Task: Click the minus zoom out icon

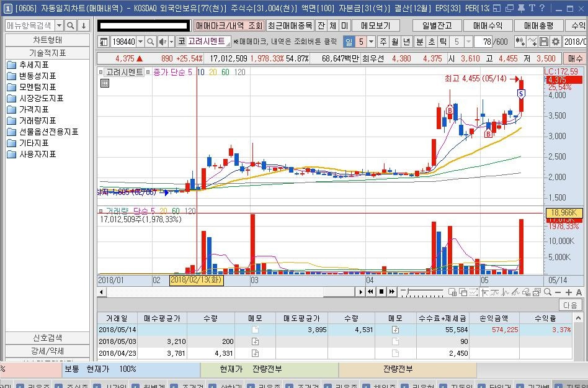Action: pyautogui.click(x=558, y=292)
